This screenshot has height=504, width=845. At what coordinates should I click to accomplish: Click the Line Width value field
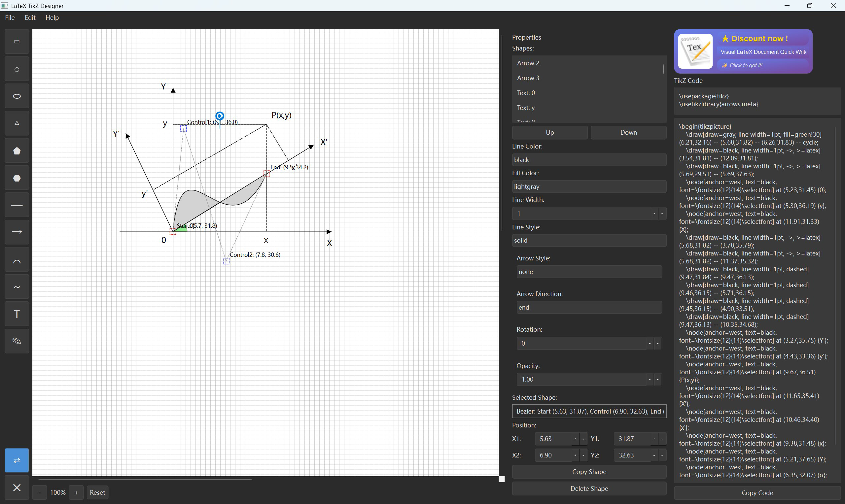pyautogui.click(x=581, y=214)
